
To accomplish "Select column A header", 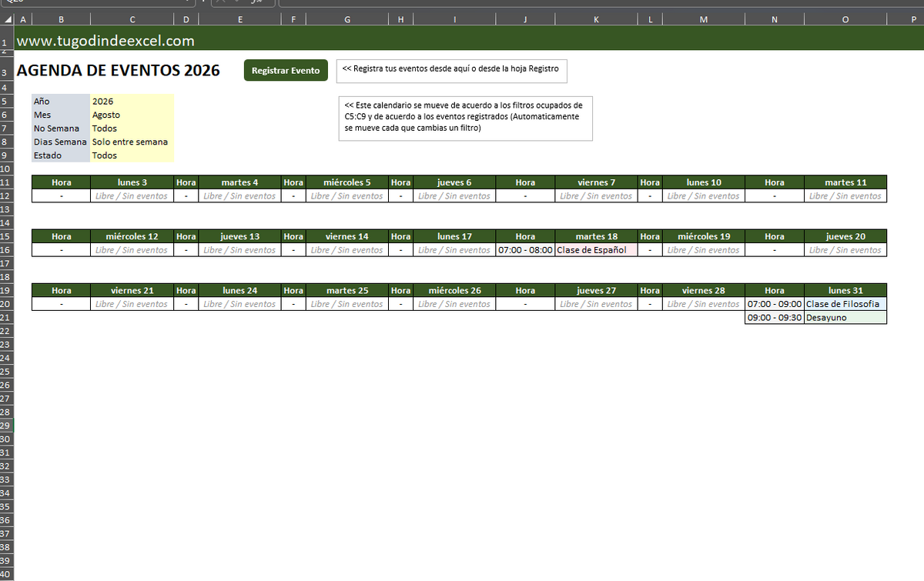I will [x=22, y=20].
